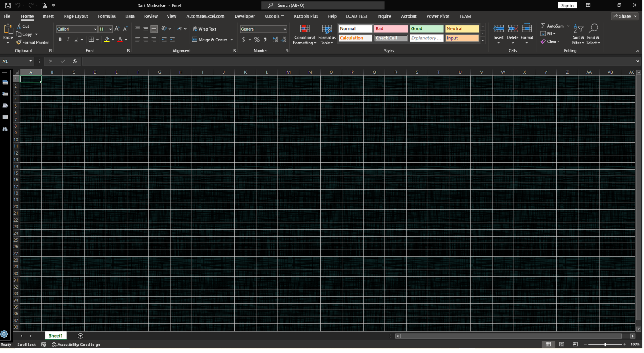Toggle bold formatting
Viewport: 644px width, 353px height.
click(60, 40)
